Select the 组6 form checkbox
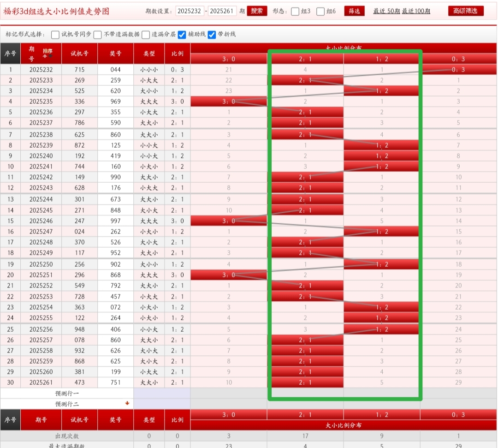498x448 pixels. 321,12
